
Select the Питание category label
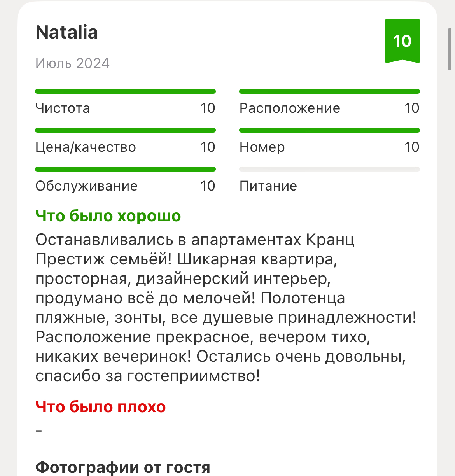268,186
